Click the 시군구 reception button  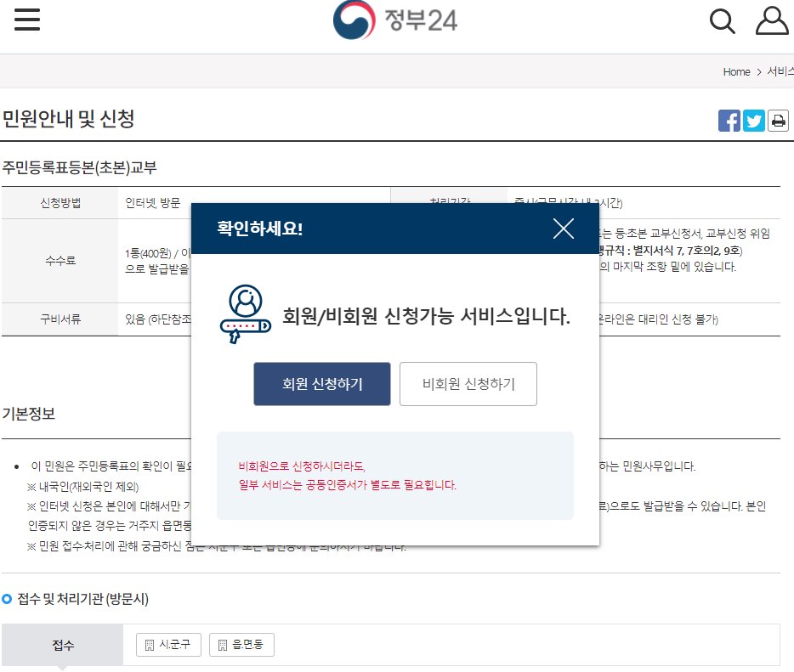coord(167,644)
